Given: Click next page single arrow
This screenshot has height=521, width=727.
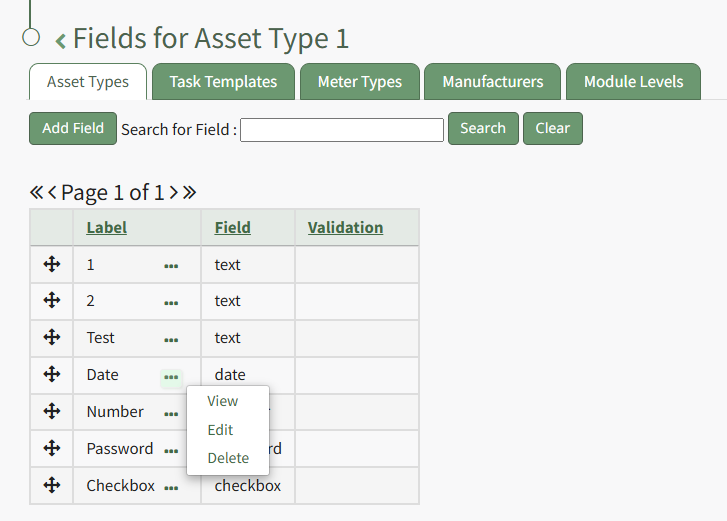Looking at the screenshot, I should point(173,192).
